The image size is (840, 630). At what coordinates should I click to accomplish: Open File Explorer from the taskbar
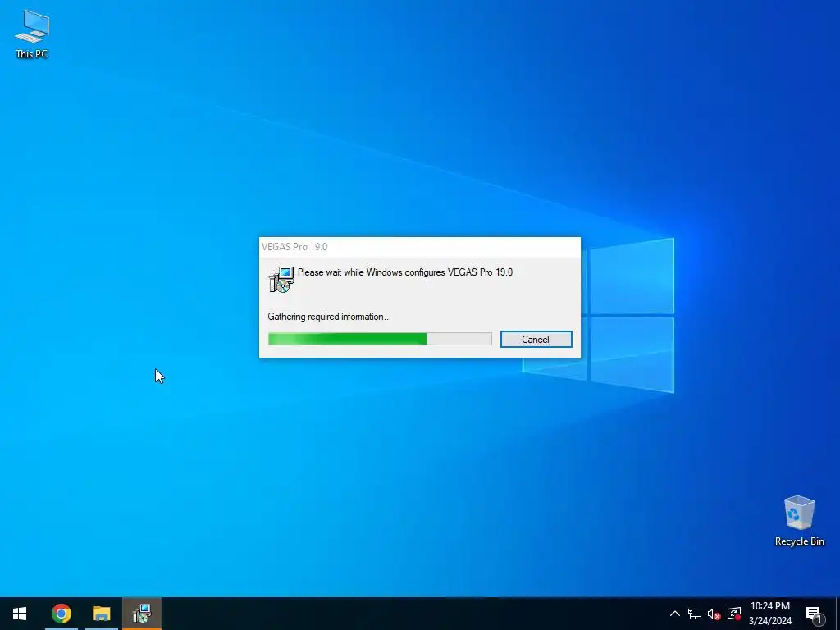pyautogui.click(x=101, y=614)
